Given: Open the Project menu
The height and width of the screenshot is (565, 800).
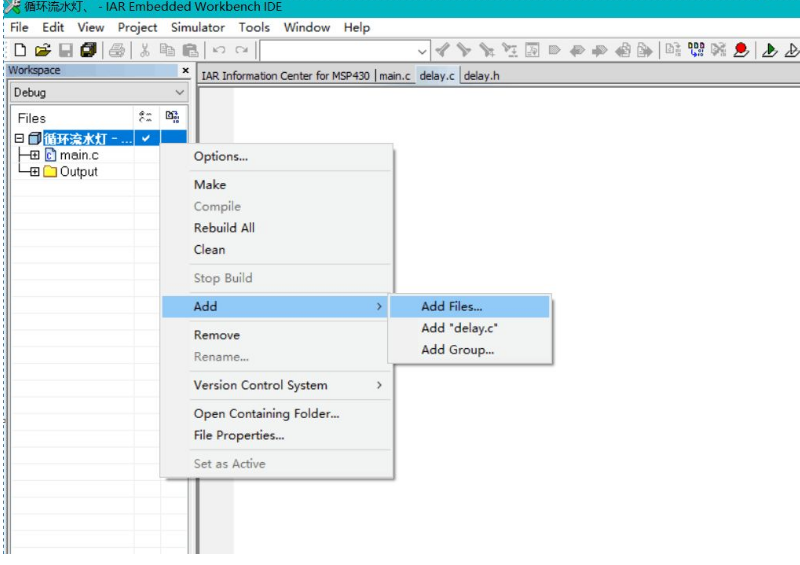Looking at the screenshot, I should point(137,27).
